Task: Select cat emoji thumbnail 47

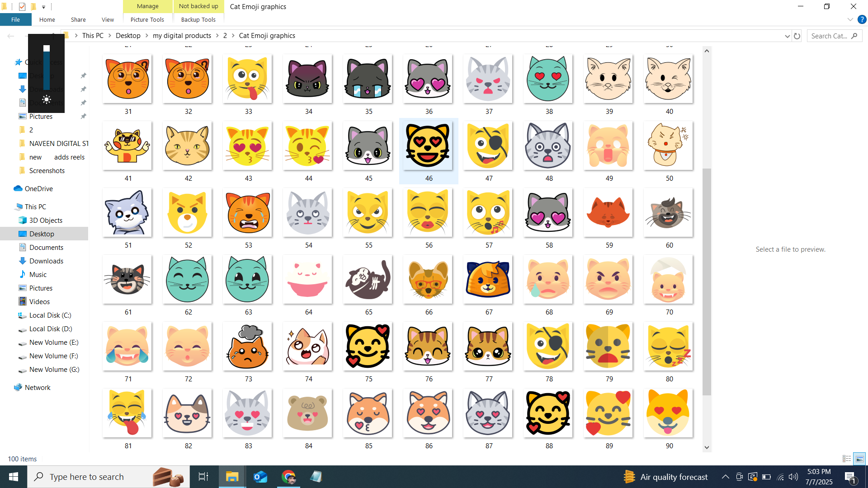Action: tap(488, 146)
